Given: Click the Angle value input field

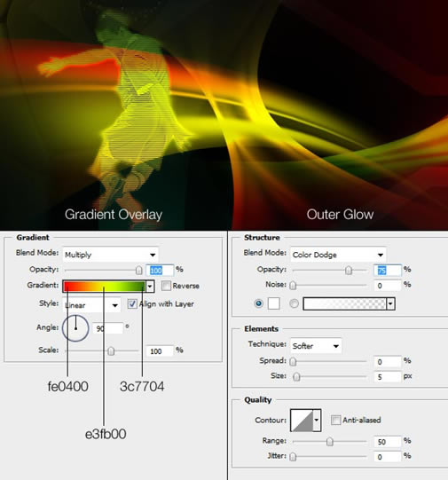Looking at the screenshot, I should pos(108,328).
